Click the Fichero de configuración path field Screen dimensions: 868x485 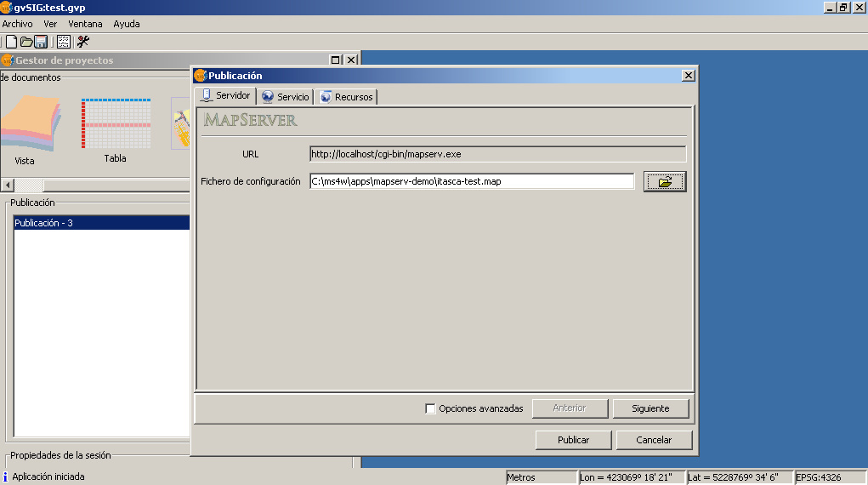point(472,181)
